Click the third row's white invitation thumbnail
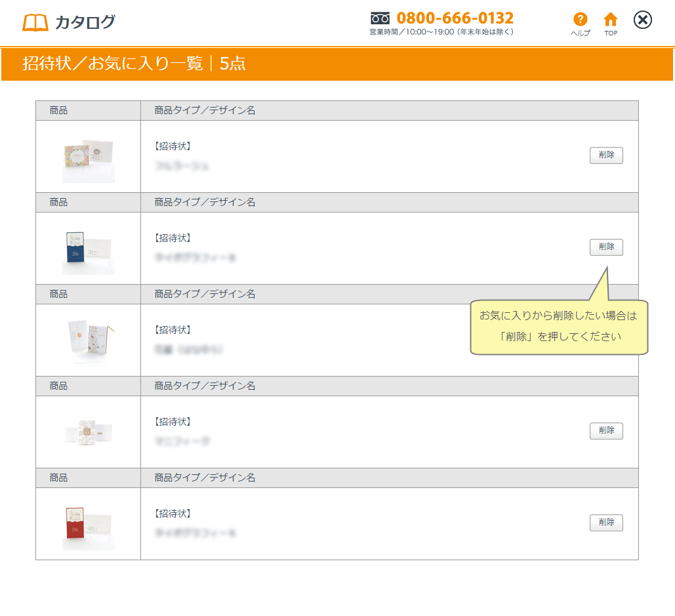Screen dimensions: 675x616 pos(89,340)
